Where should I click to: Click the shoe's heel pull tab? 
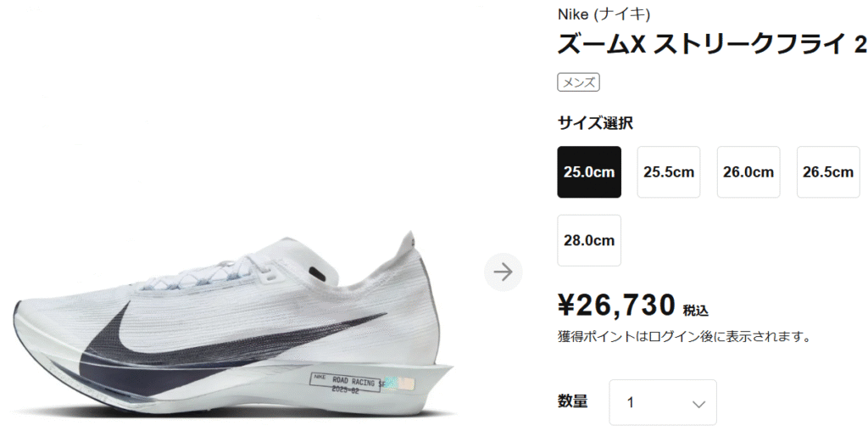(408, 242)
